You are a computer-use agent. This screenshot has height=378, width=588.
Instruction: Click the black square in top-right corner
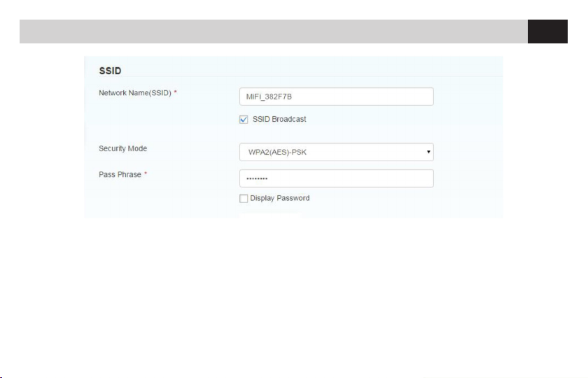(548, 31)
